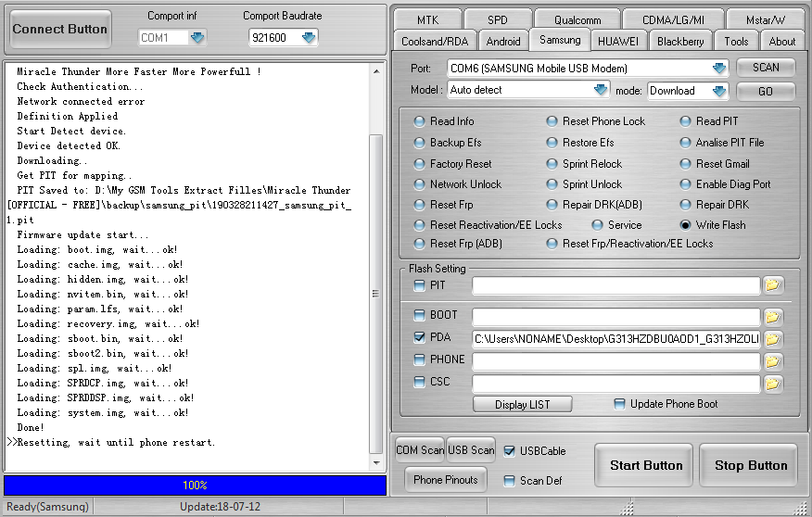Browse for CSC file folder icon
The image size is (812, 517).
[773, 384]
